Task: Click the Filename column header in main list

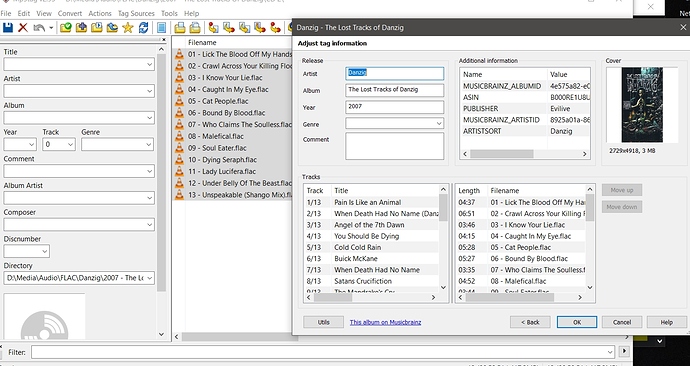Action: (202, 43)
